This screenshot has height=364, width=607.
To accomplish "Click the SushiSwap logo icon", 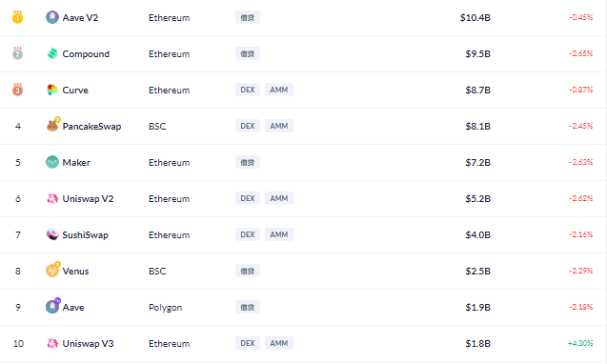I will (52, 234).
